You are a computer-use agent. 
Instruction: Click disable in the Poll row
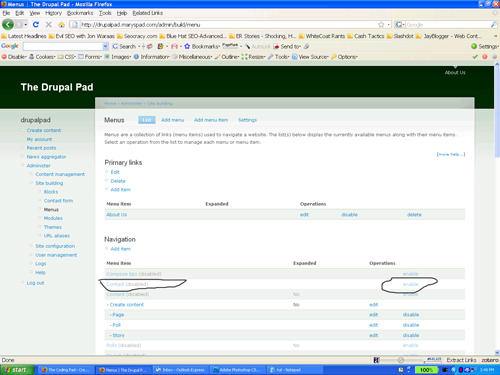coord(411,325)
